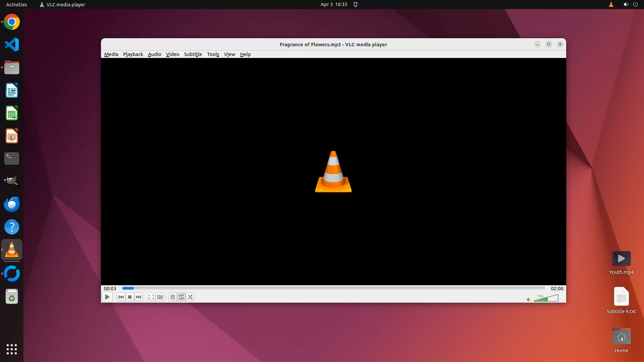This screenshot has width=644, height=362.
Task: Skip to the next media track
Action: pyautogui.click(x=139, y=297)
